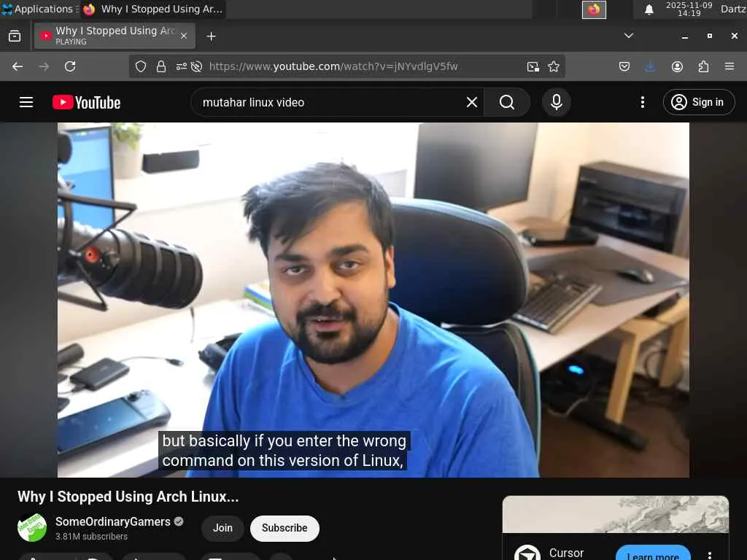Open site permissions icon in address bar
The image size is (747, 560).
pyautogui.click(x=181, y=66)
